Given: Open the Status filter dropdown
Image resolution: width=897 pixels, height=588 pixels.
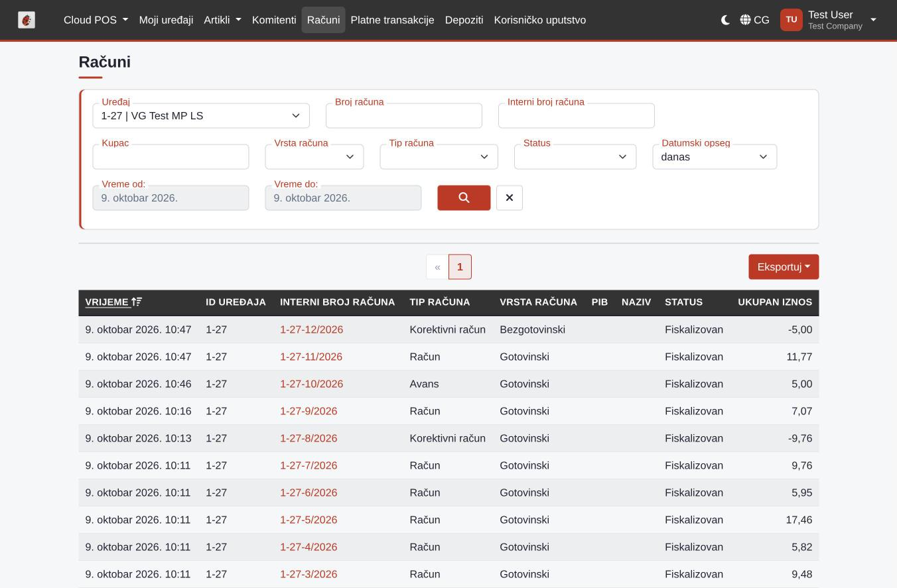Looking at the screenshot, I should 575,156.
